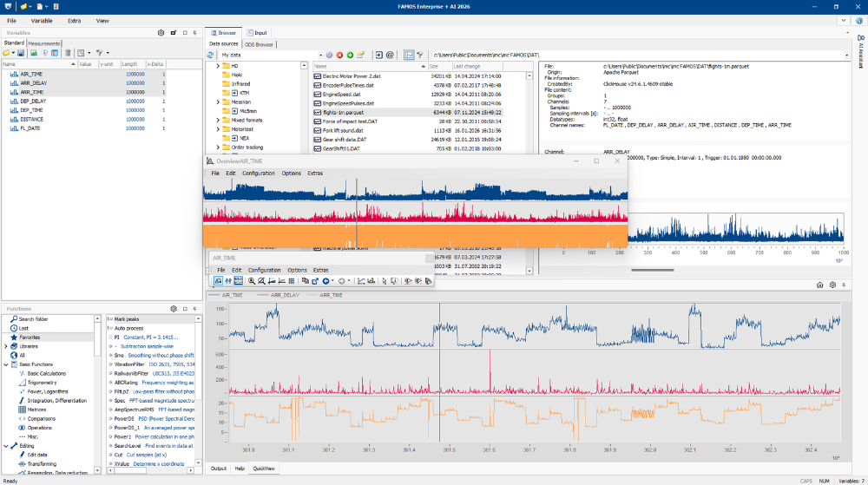Image resolution: width=868 pixels, height=485 pixels.
Task: Select Favorites in the Functions tree
Action: [30, 338]
